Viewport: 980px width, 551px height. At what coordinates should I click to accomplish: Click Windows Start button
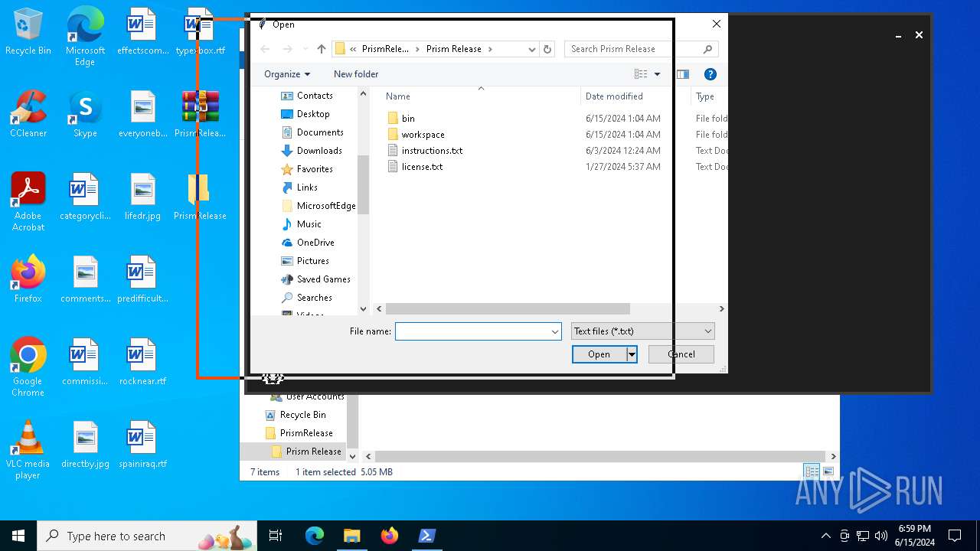click(x=18, y=536)
